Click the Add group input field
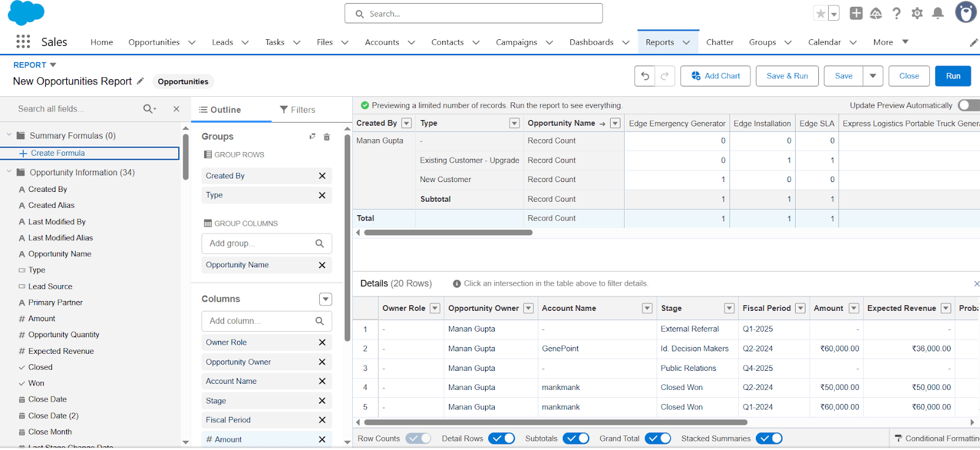Image resolution: width=980 pixels, height=450 pixels. (266, 243)
